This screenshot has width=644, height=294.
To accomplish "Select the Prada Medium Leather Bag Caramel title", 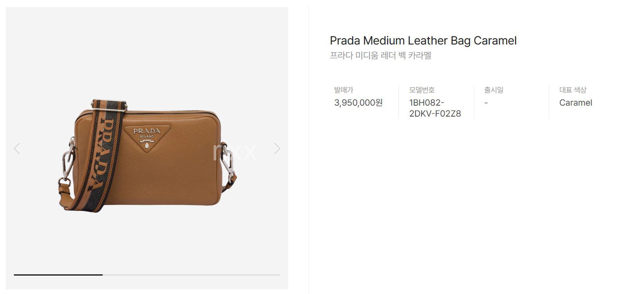I will 423,41.
